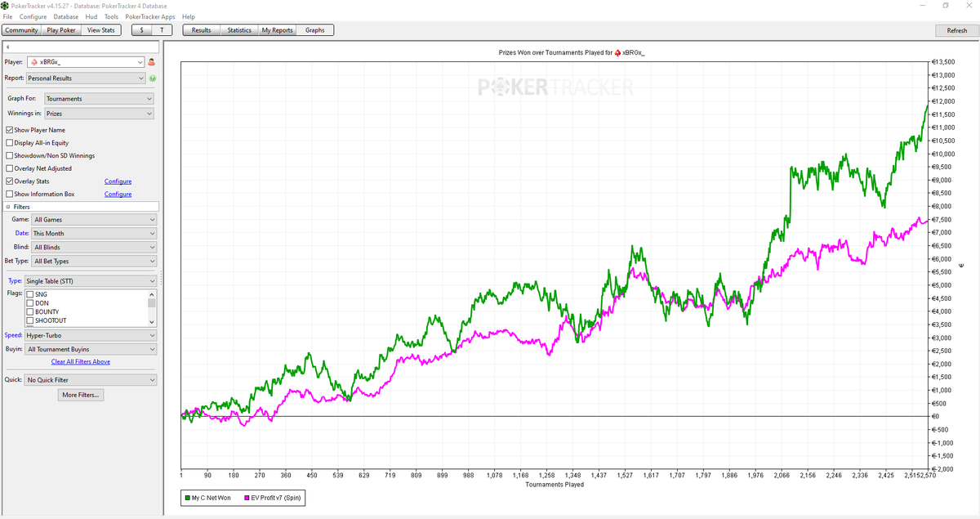
Task: Select the Graphs view
Action: (x=314, y=30)
